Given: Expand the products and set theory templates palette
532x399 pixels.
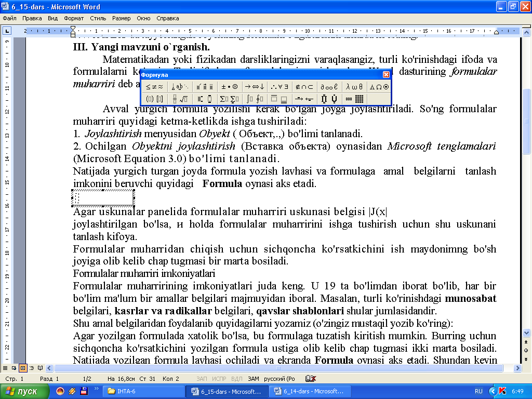Looking at the screenshot, I should [329, 99].
